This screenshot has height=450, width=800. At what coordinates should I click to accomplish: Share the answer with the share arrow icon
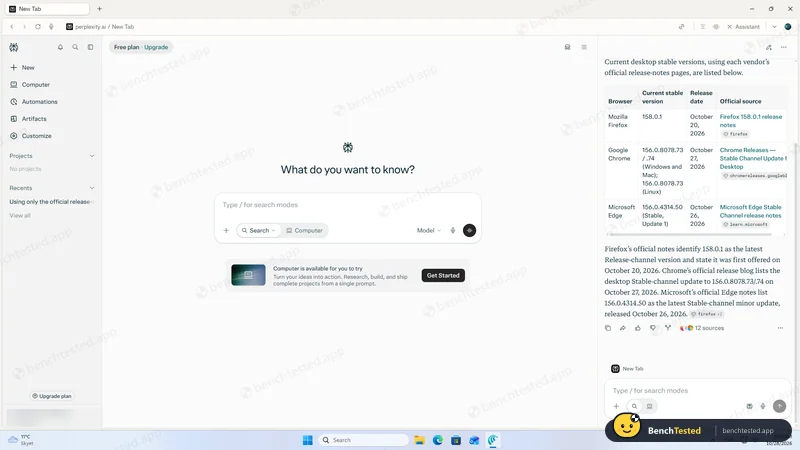(622, 328)
